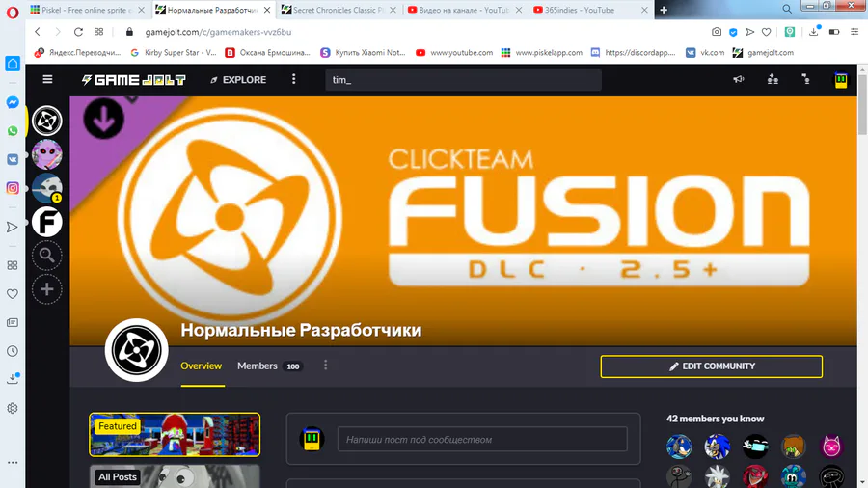Click the post input field under community
868x488 pixels.
tap(482, 440)
